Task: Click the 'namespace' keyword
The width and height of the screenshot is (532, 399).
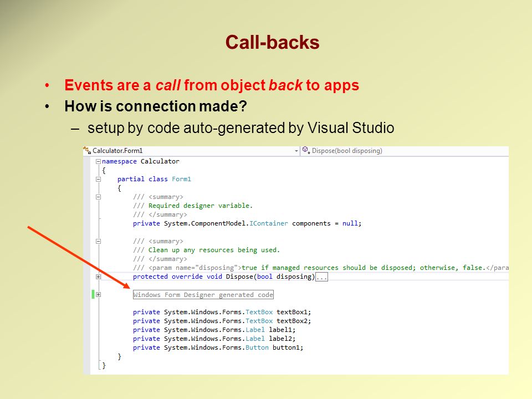Action: pyautogui.click(x=119, y=161)
